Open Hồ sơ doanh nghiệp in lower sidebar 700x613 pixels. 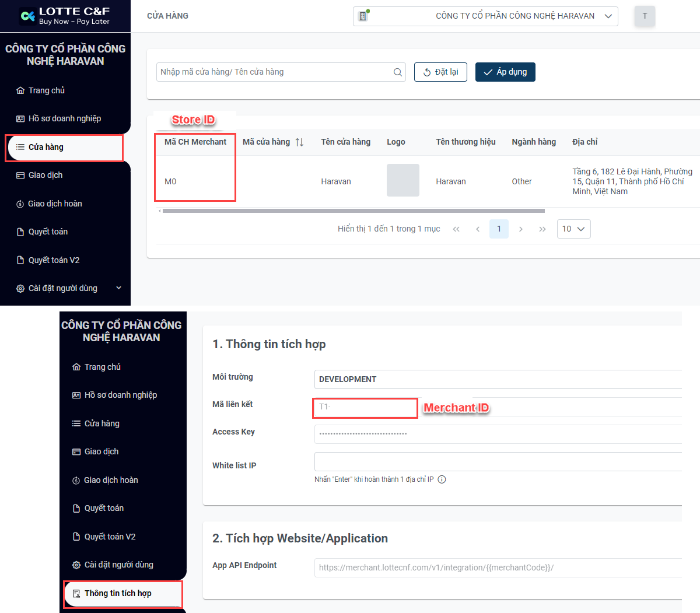tap(114, 395)
